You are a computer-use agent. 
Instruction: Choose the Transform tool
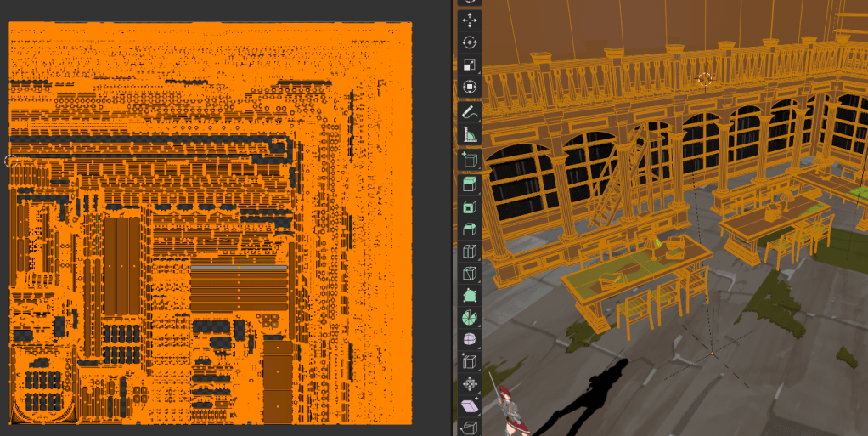click(x=469, y=87)
